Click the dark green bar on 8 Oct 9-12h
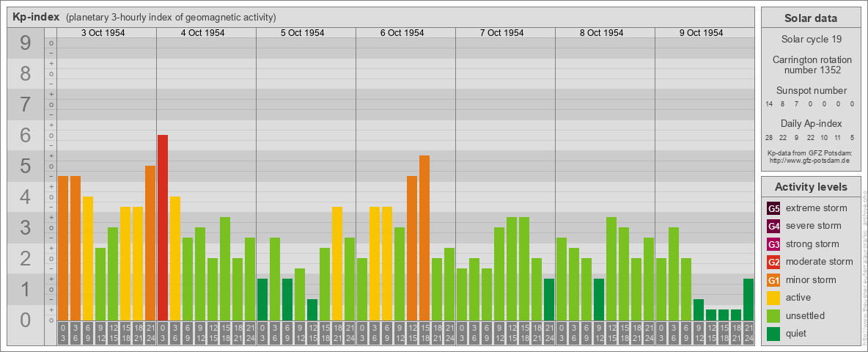The image size is (868, 352). click(599, 299)
